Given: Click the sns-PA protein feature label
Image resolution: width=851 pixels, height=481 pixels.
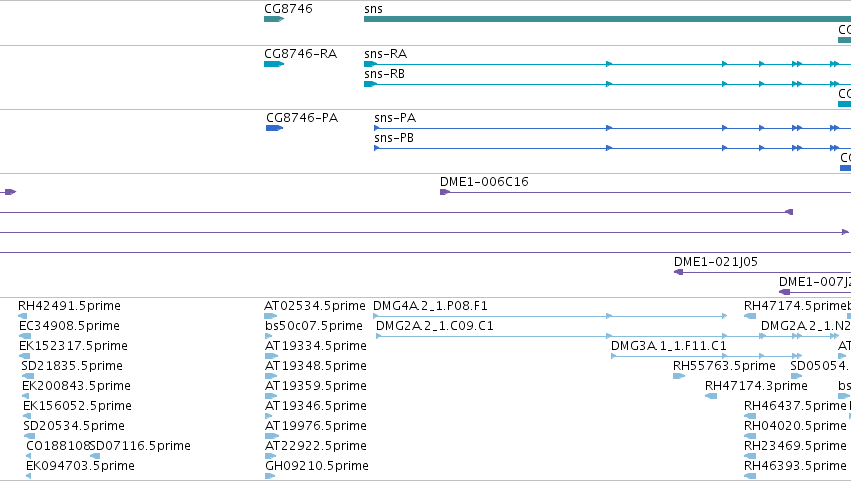Looking at the screenshot, I should coord(395,118).
